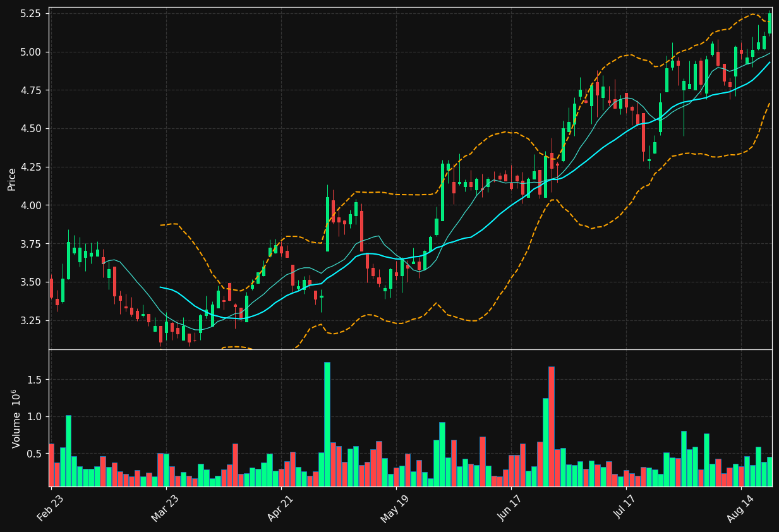Select the 4.25 price axis value

coord(31,167)
